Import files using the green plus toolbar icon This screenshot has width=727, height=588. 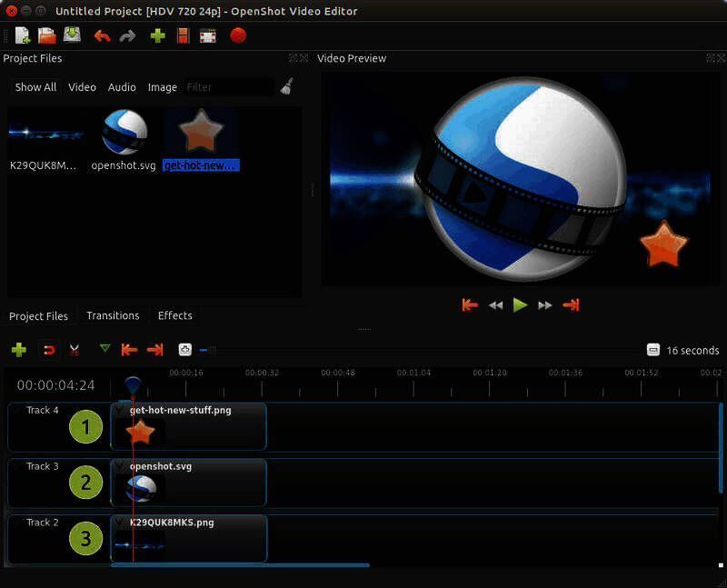point(157,36)
